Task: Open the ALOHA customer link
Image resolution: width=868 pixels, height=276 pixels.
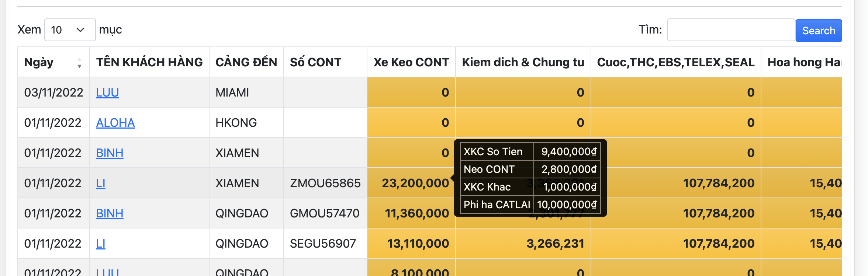Action: pos(115,123)
